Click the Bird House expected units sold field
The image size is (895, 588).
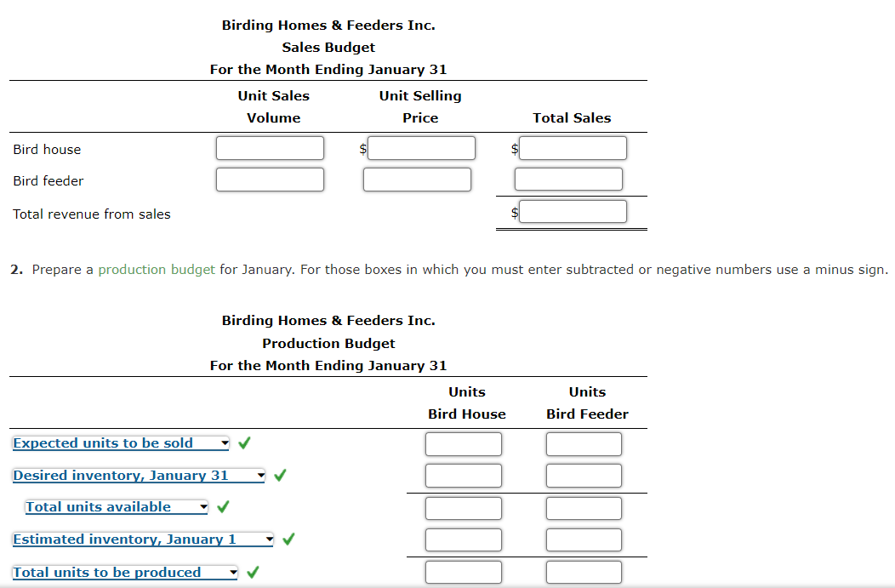pyautogui.click(x=463, y=443)
